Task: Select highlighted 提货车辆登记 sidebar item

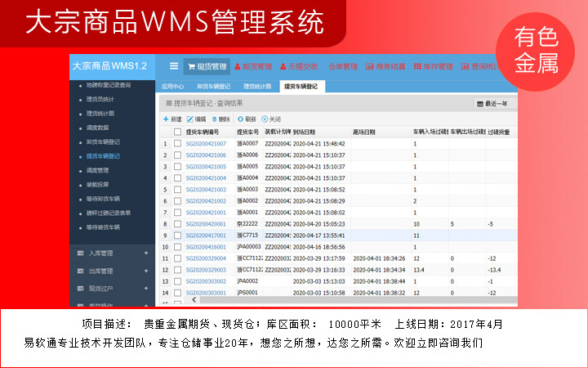Action: 103,156
